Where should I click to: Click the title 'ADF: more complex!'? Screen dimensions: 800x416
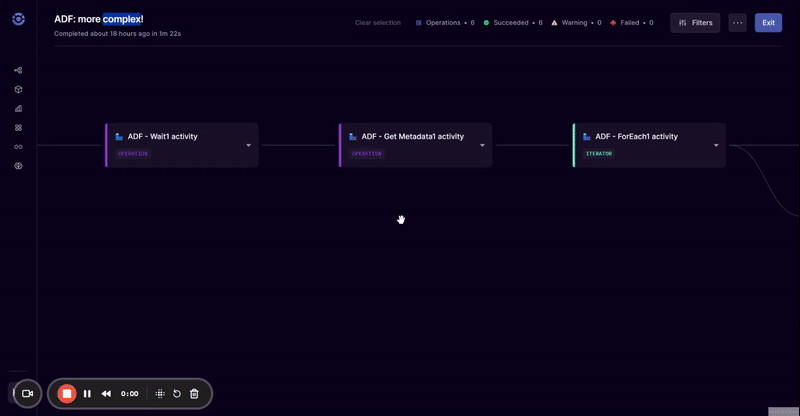pos(99,19)
